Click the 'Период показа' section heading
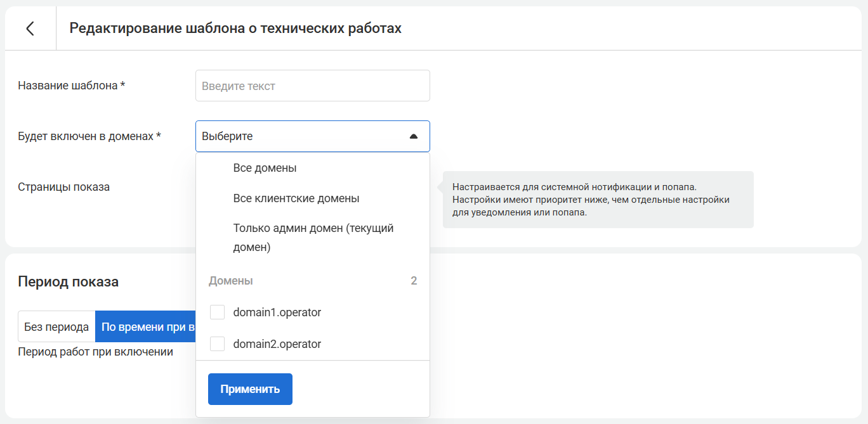Image resolution: width=868 pixels, height=424 pixels. click(x=68, y=282)
